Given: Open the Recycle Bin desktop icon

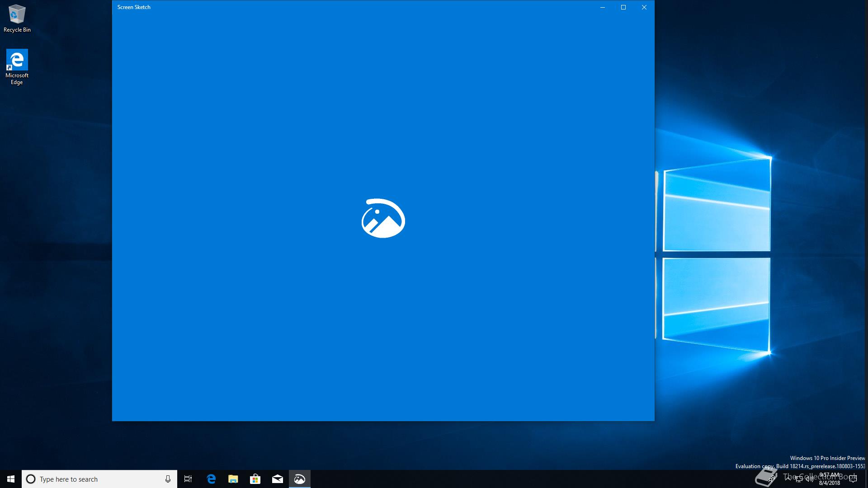Looking at the screenshot, I should (x=17, y=19).
